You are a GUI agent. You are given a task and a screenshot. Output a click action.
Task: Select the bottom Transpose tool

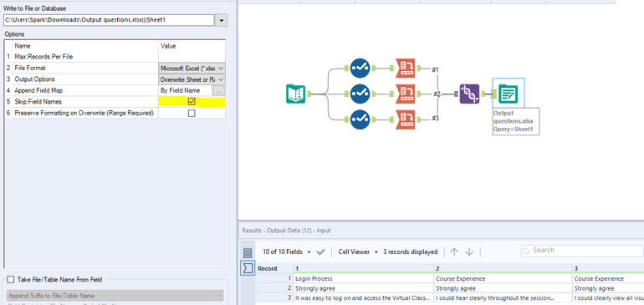(405, 119)
